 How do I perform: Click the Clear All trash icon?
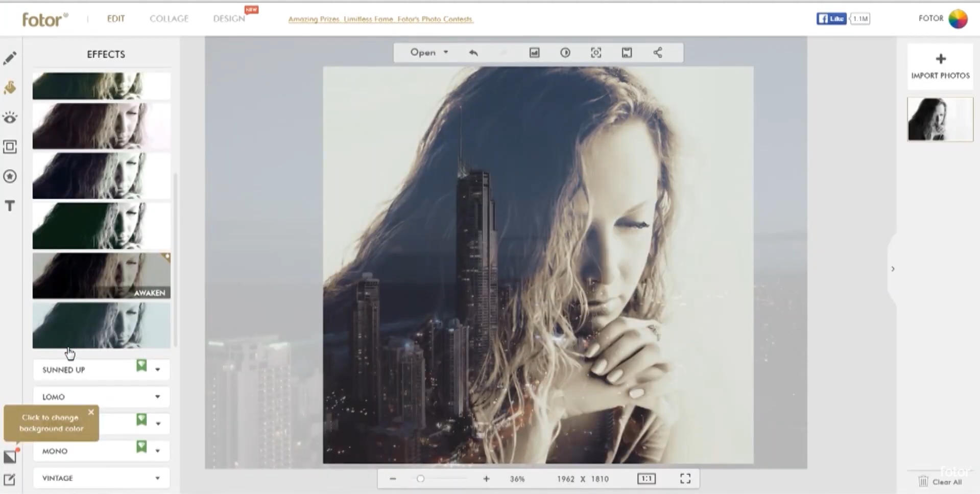tap(923, 480)
